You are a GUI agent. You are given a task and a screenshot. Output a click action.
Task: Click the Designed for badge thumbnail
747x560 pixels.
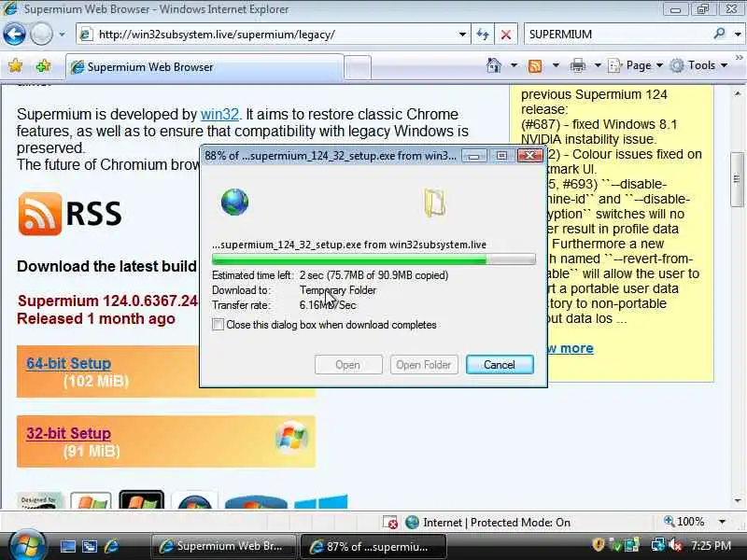40,501
